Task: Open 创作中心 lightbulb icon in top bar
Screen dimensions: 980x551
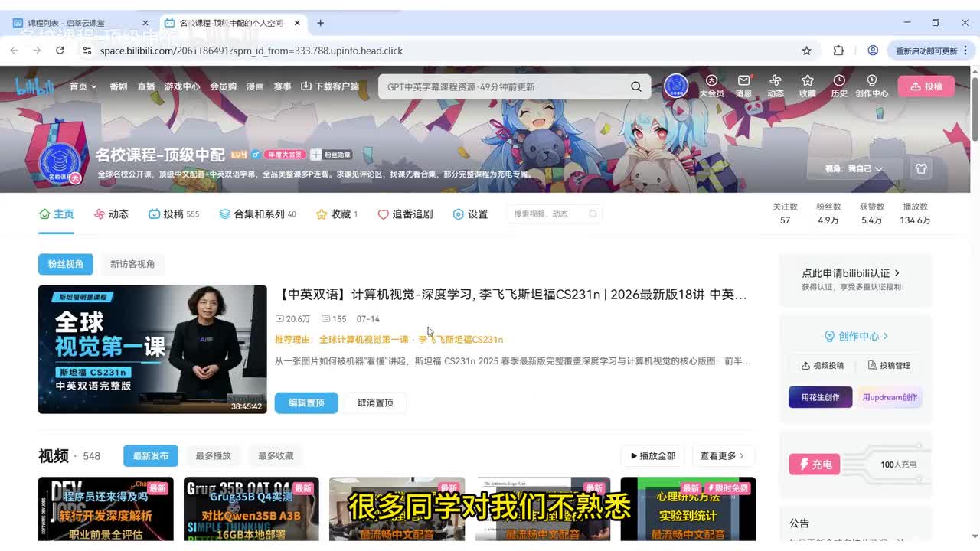Action: coord(871,86)
